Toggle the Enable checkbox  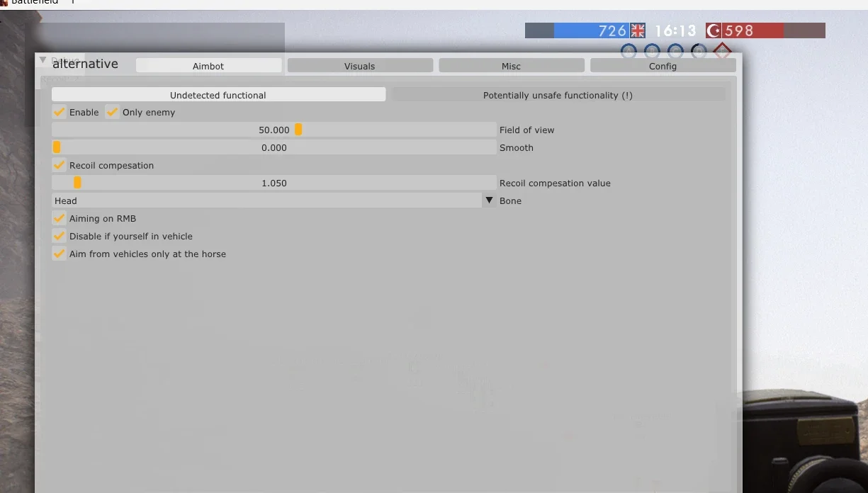coord(59,112)
